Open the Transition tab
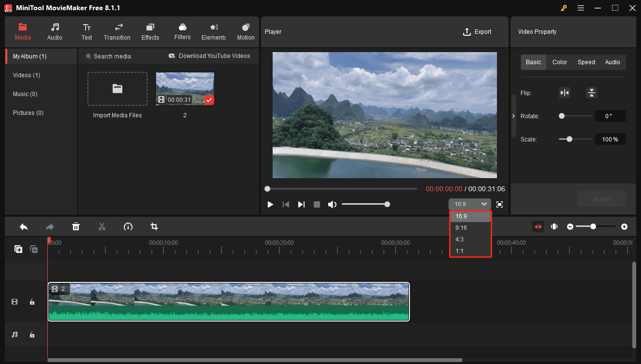 117,32
